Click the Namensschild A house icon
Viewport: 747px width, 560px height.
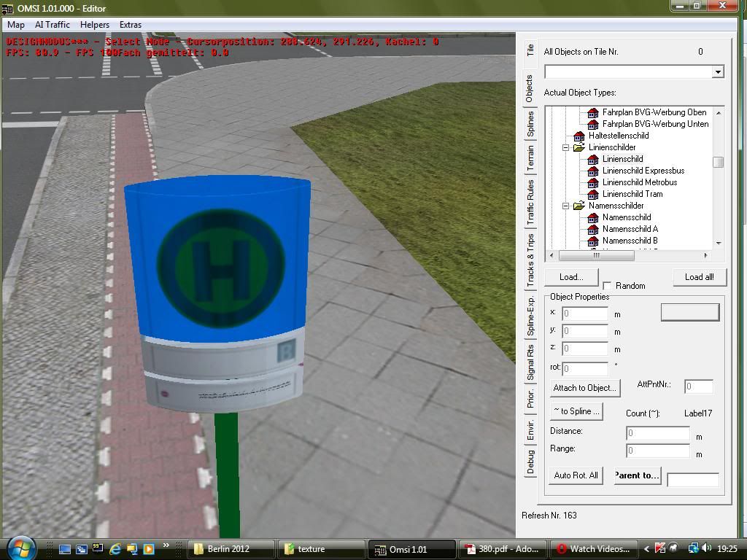pos(593,230)
